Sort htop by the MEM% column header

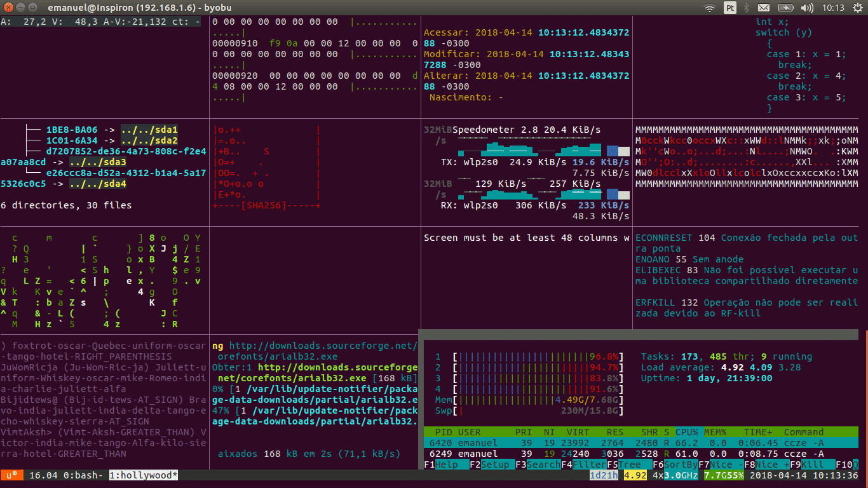point(715,432)
